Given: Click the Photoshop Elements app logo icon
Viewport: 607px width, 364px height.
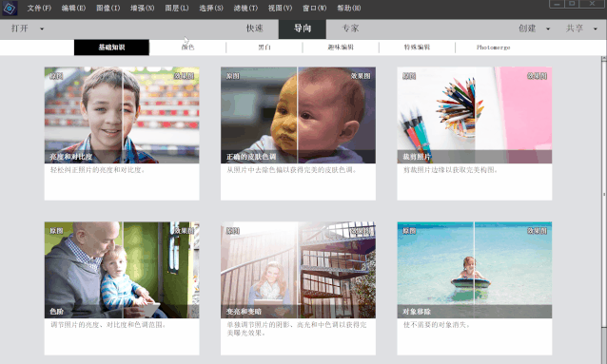Looking at the screenshot, I should click(10, 9).
